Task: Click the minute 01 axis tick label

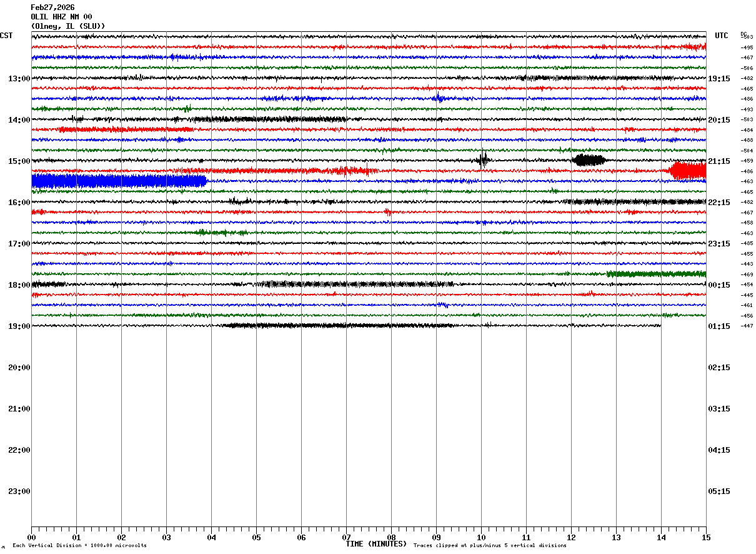Action: [x=76, y=538]
